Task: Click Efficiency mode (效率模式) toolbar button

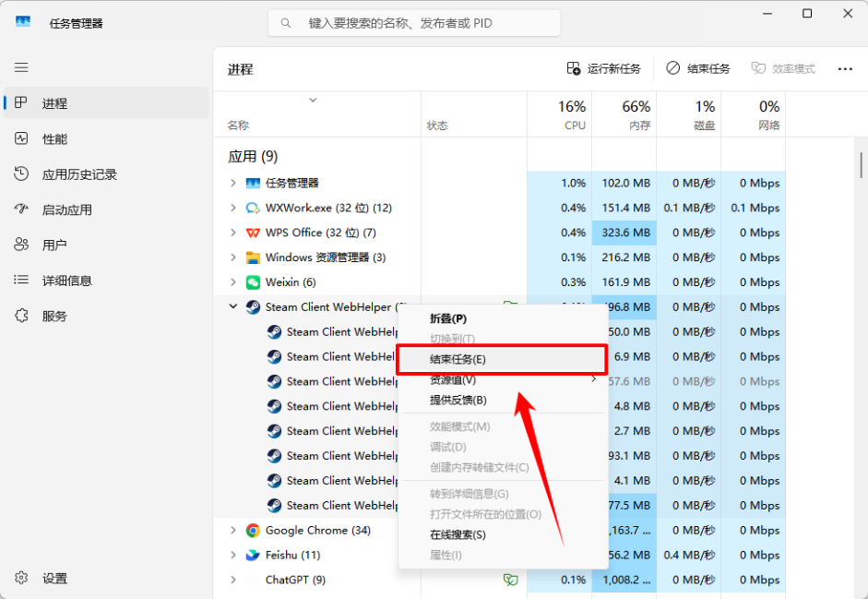Action: [783, 68]
